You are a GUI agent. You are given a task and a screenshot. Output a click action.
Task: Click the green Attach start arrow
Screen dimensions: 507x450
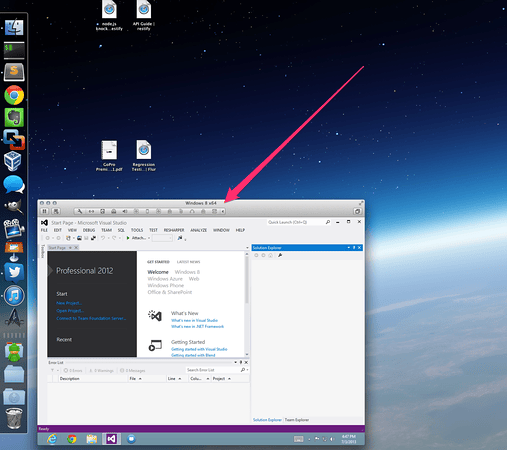[x=128, y=238]
